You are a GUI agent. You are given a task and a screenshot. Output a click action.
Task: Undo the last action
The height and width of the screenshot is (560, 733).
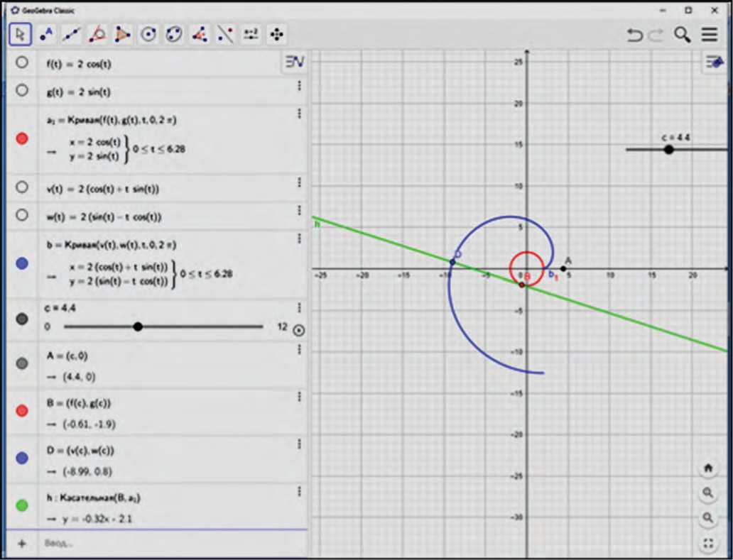coord(634,35)
